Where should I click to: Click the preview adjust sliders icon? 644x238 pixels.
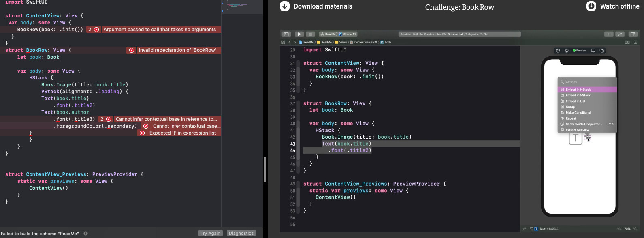click(531, 229)
